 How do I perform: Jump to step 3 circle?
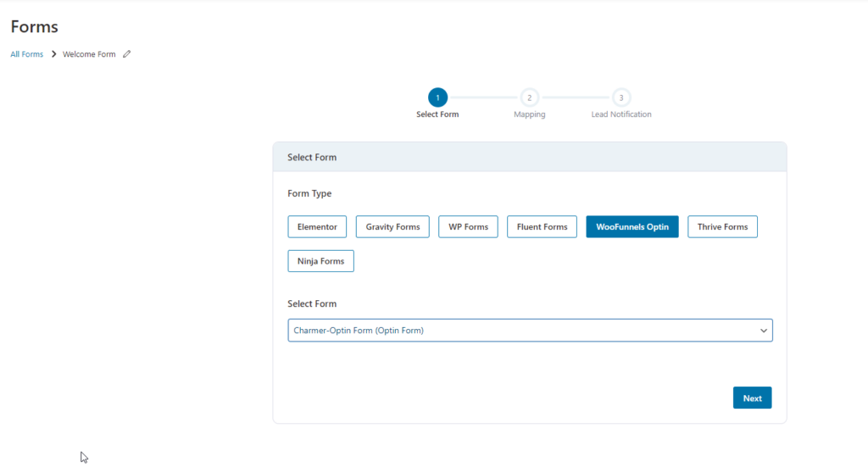coord(621,97)
